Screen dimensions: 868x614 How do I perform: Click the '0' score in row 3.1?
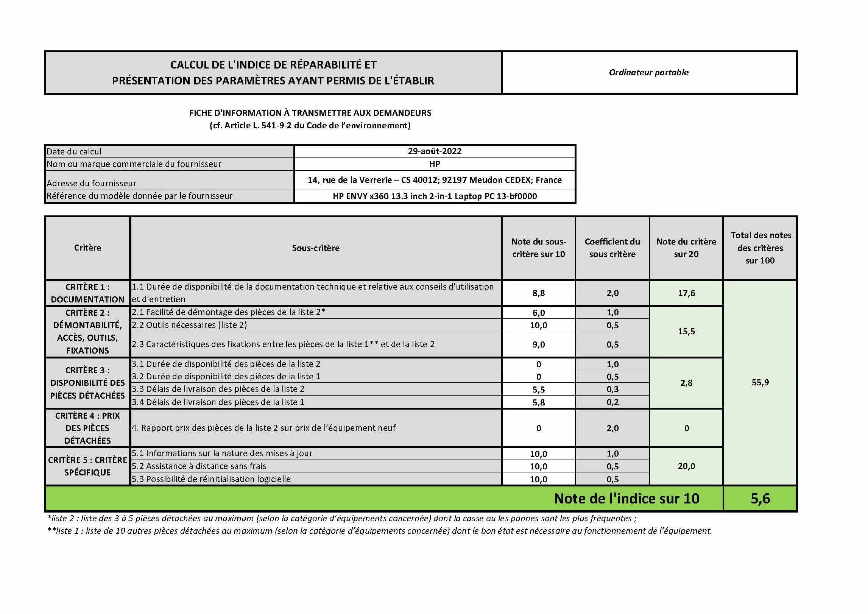[539, 364]
